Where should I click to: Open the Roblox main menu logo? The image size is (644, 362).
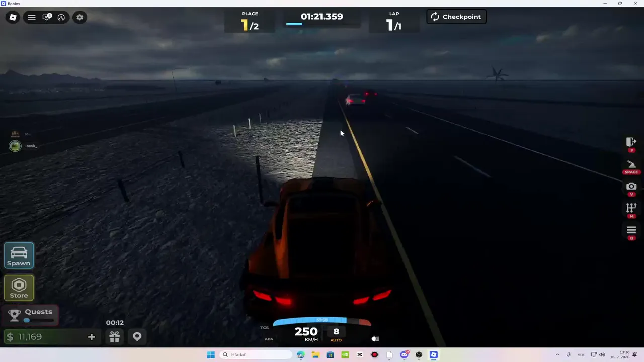(x=13, y=17)
